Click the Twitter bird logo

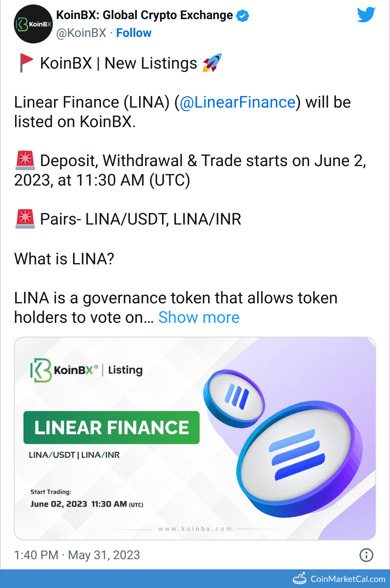(x=366, y=15)
